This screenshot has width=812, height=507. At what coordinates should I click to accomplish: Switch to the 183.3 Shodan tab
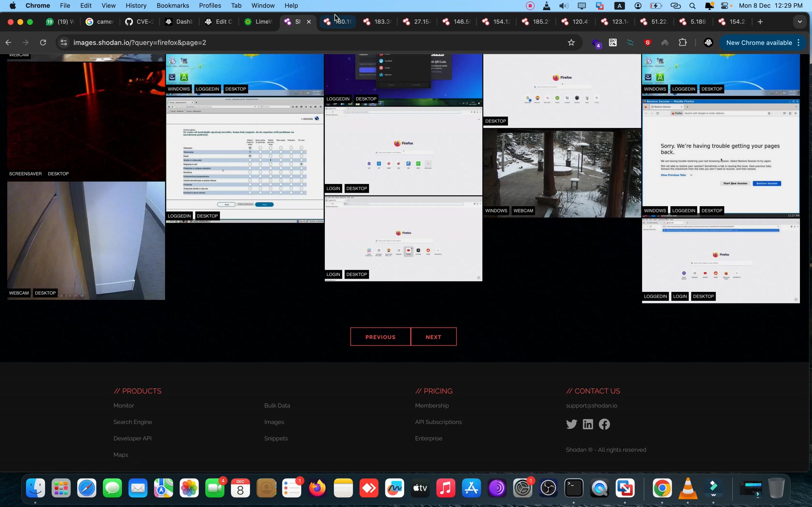(x=377, y=21)
